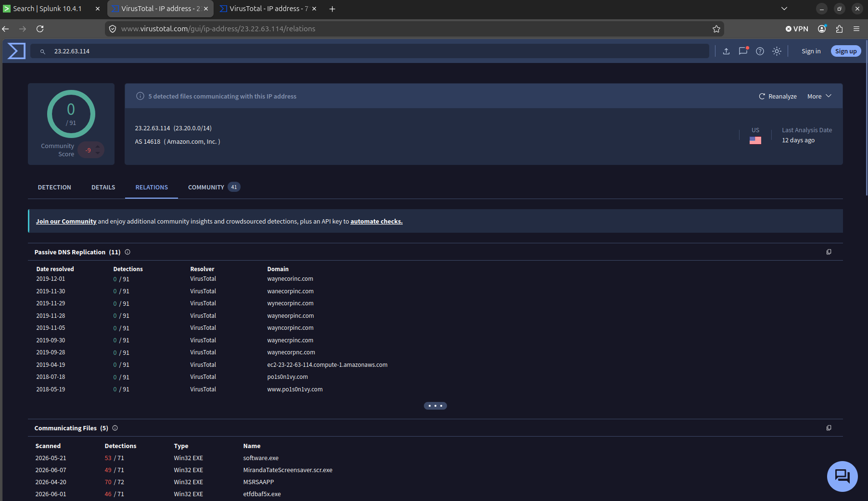Open the waynecorinc.com domain link

click(290, 279)
